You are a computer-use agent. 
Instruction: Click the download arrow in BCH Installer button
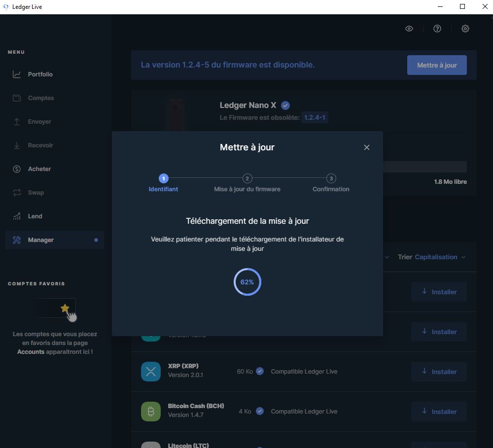pyautogui.click(x=424, y=411)
